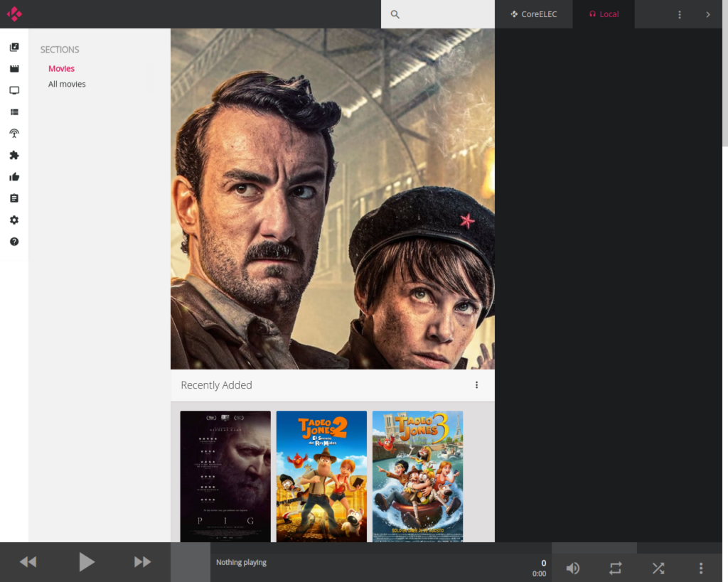Mute audio using the speaker icon
This screenshot has width=728, height=582.
click(572, 568)
